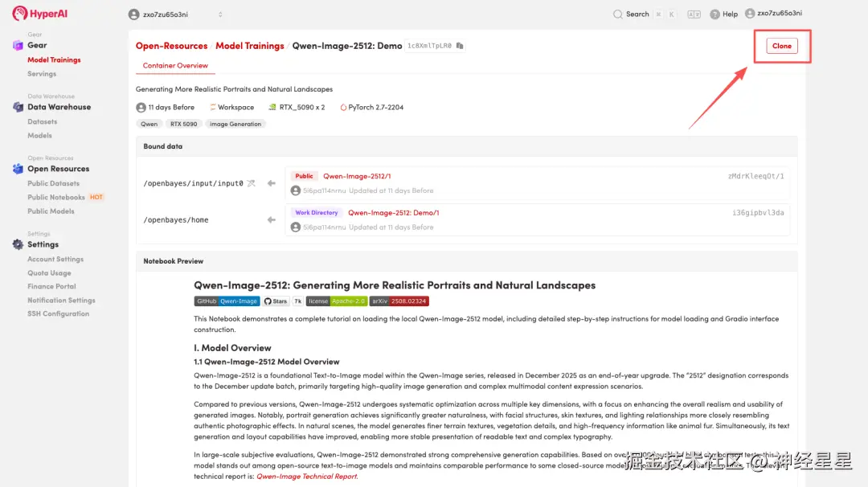
Task: Click the RTX_5090 x 2 GPU icon
Action: point(272,108)
